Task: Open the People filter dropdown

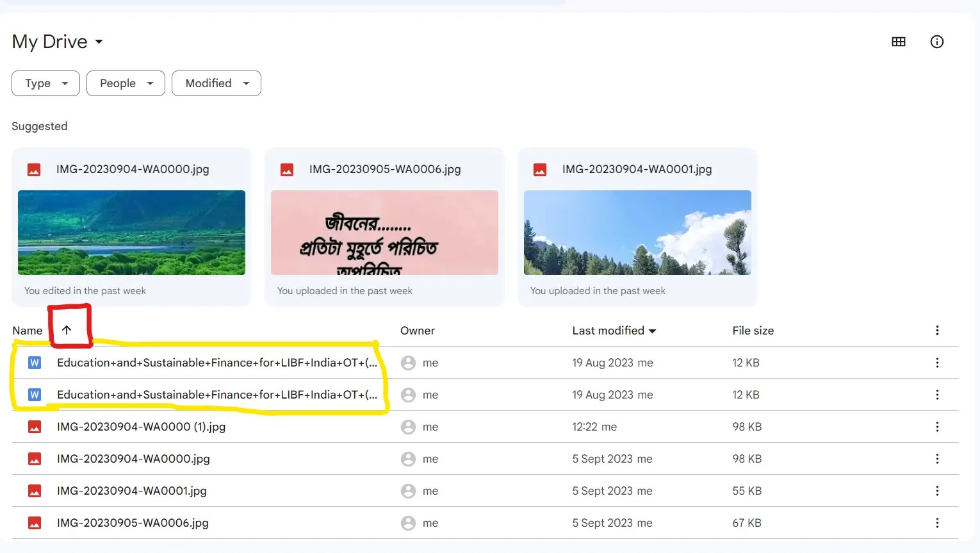Action: pos(125,83)
